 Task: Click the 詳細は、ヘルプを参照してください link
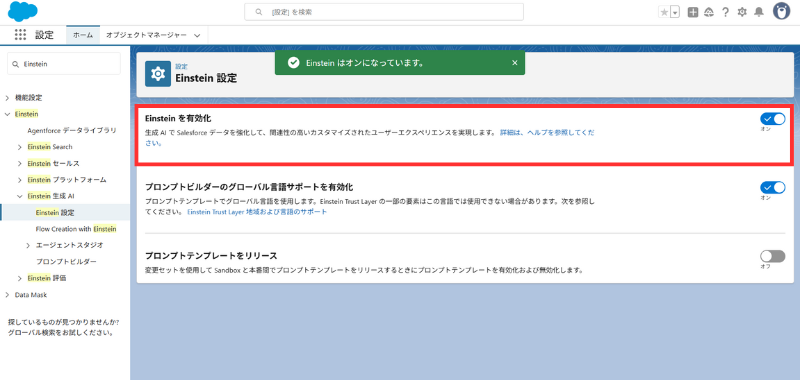[x=547, y=132]
